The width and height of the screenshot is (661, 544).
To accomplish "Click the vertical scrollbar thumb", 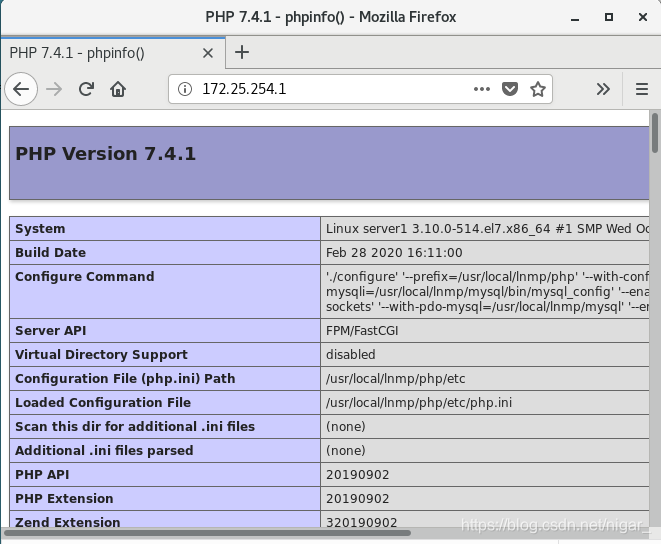I will (x=654, y=132).
